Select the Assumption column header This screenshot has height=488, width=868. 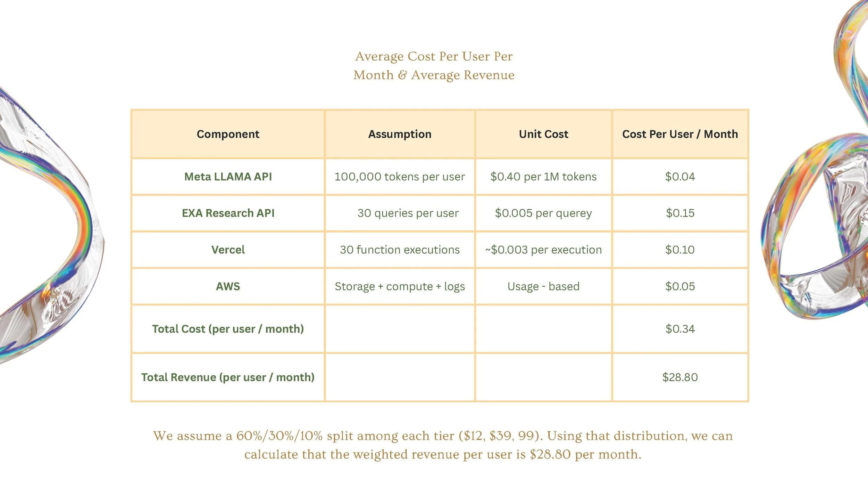[400, 134]
